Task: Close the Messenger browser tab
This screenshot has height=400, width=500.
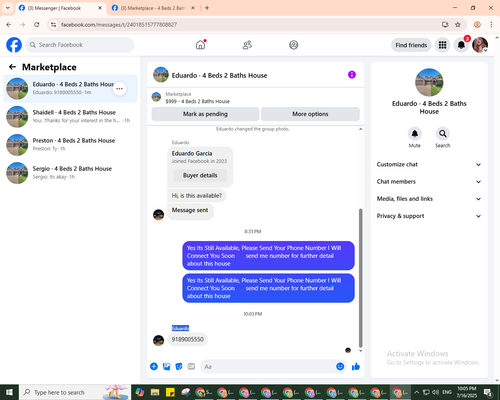Action: 100,8
